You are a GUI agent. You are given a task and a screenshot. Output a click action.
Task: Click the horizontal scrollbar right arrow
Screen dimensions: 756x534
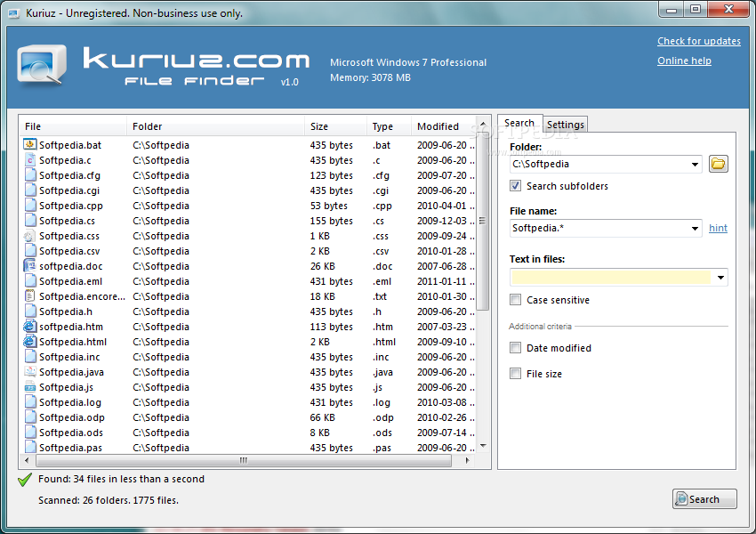[467, 461]
